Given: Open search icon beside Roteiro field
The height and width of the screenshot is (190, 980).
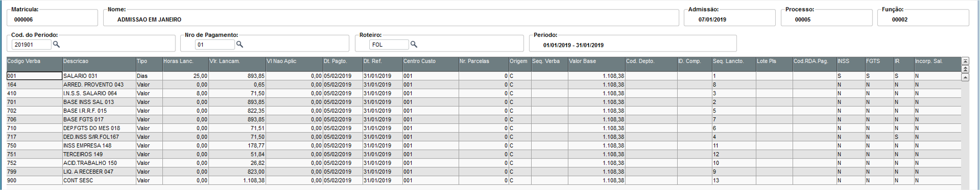Looking at the screenshot, I should click(x=414, y=45).
